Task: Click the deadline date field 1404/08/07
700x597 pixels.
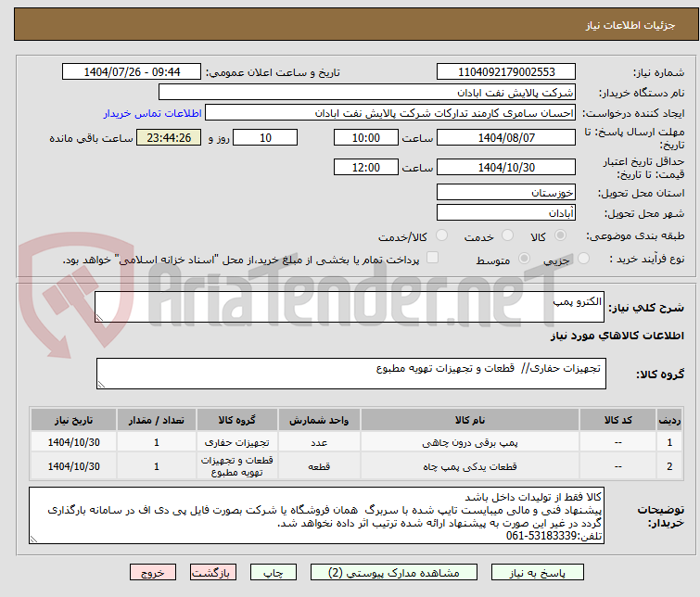Action: (506, 137)
